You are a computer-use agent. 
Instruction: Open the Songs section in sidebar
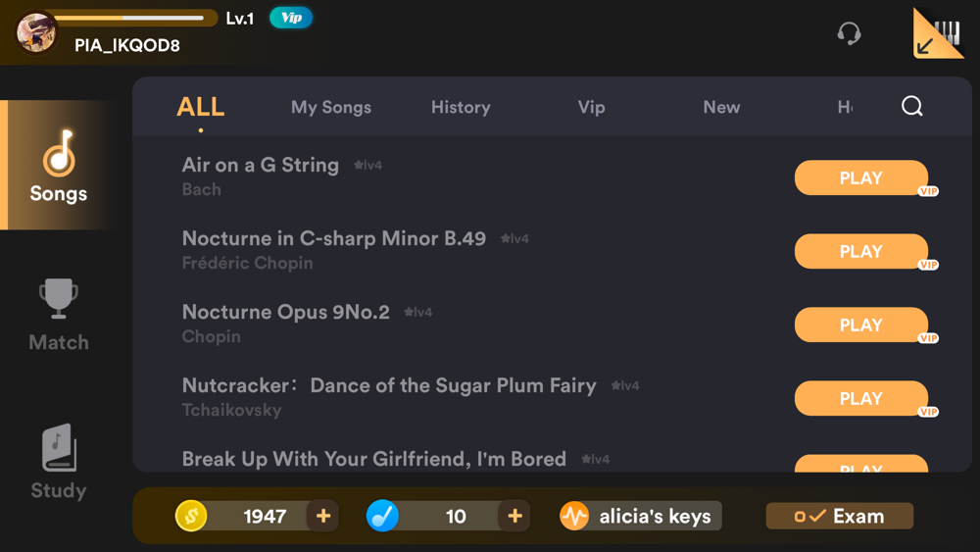59,166
